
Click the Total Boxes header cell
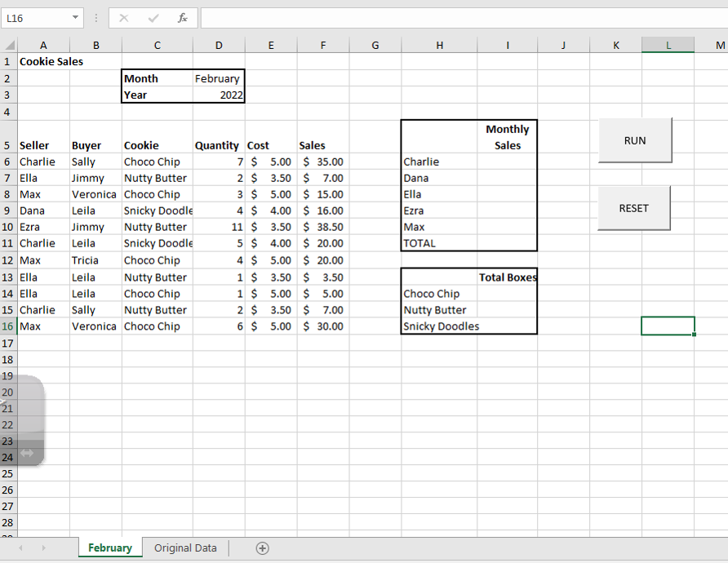[x=507, y=277]
